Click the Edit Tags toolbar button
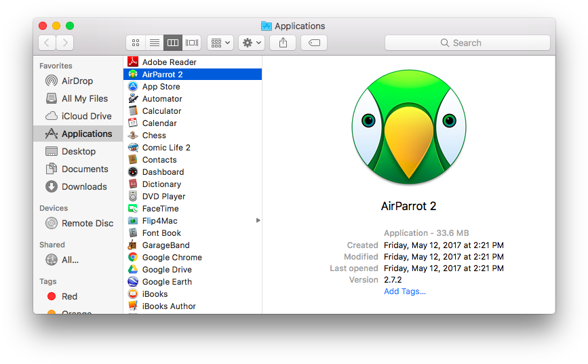 (x=314, y=43)
